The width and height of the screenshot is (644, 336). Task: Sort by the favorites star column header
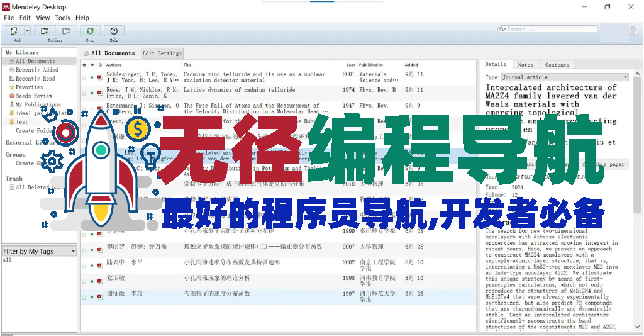click(84, 65)
